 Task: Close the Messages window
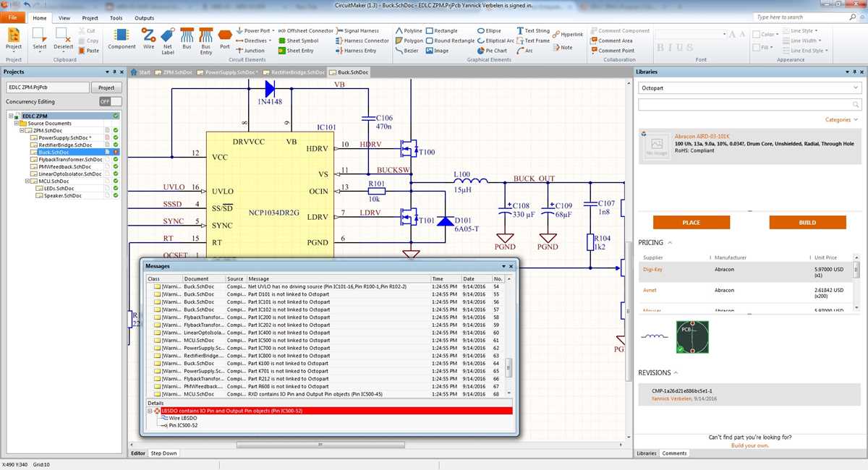point(510,266)
